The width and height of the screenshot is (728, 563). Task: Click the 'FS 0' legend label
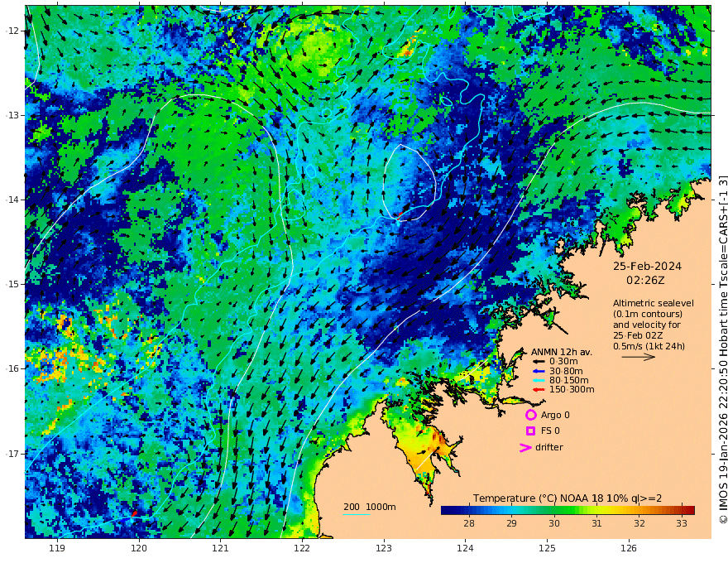click(x=550, y=431)
